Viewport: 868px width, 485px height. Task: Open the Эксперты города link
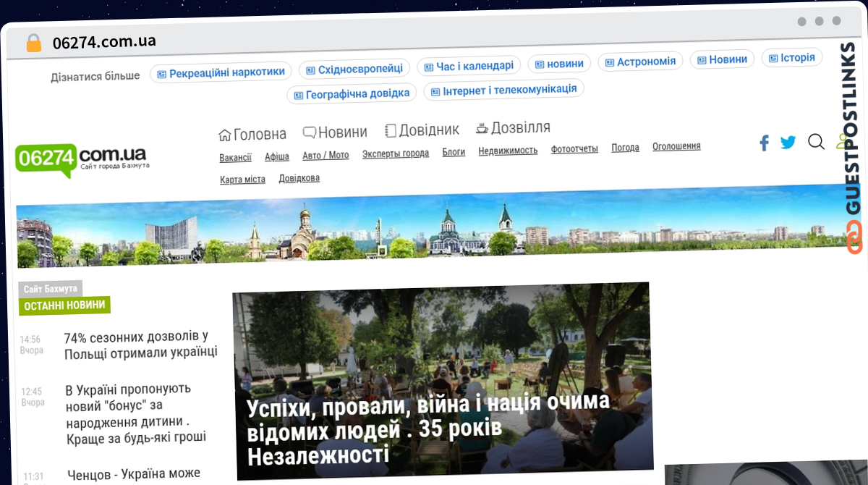click(396, 153)
